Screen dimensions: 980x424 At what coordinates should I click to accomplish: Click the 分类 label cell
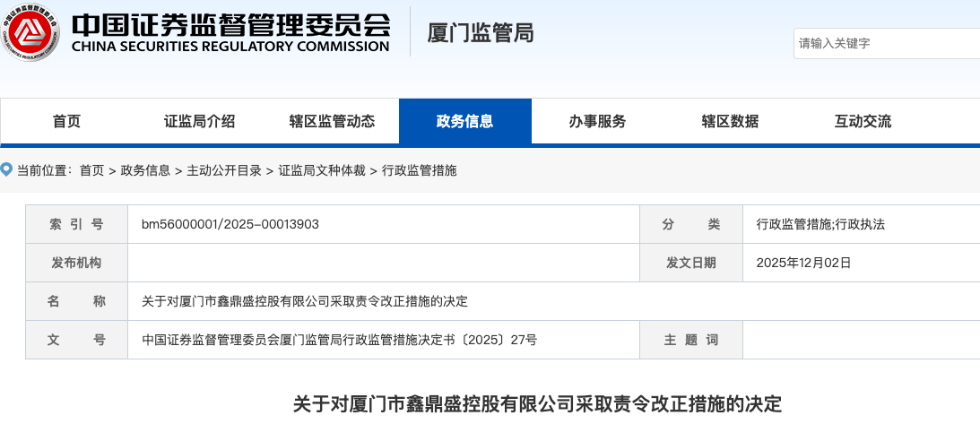tap(691, 224)
